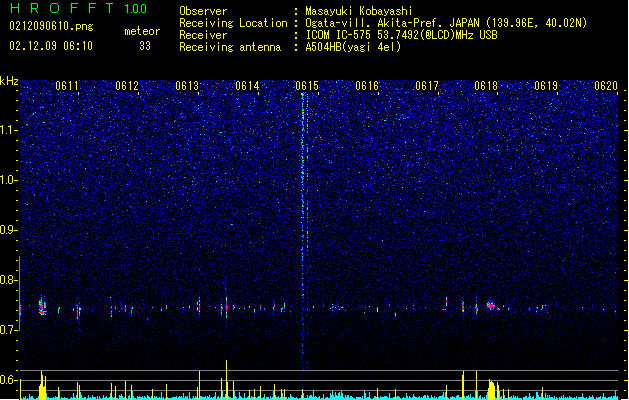The width and height of the screenshot is (629, 400).
Task: Click the date 02.12.09 06:10
Action: click(51, 46)
